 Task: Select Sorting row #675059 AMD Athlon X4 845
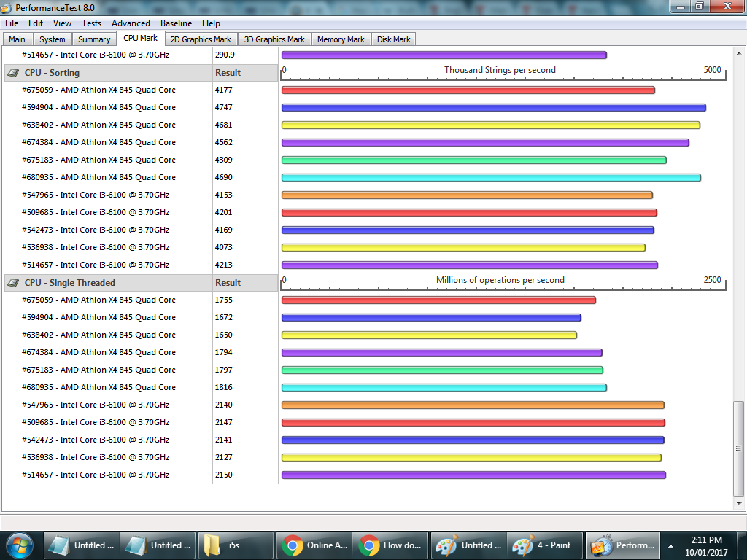[98, 90]
